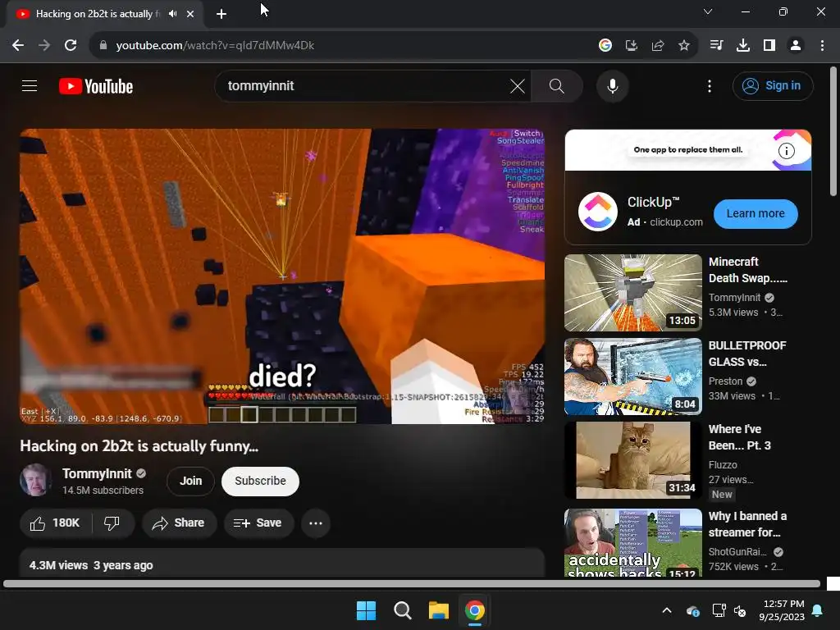This screenshot has height=630, width=840.
Task: Close the Hacking on 2b2t tab
Action: point(190,14)
